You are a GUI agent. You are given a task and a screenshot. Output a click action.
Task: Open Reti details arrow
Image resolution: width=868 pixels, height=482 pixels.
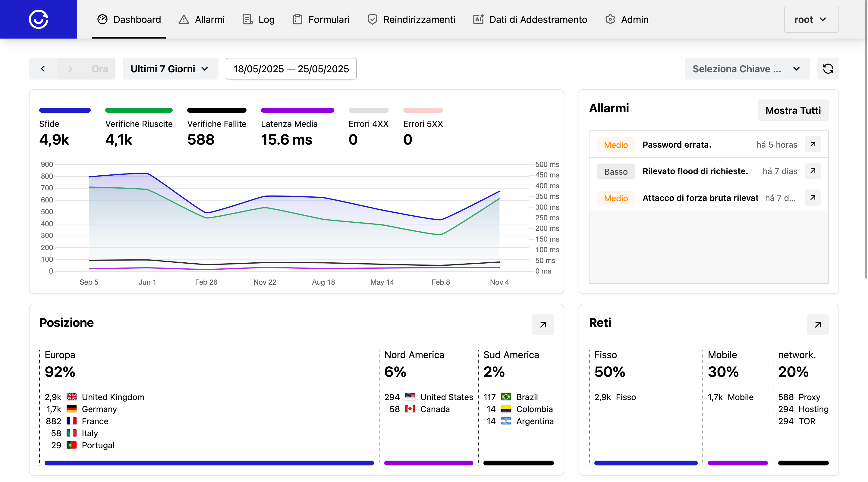(818, 325)
